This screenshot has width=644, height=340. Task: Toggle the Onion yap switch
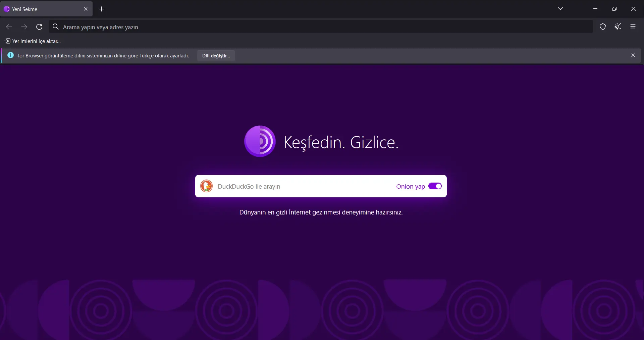pos(435,186)
